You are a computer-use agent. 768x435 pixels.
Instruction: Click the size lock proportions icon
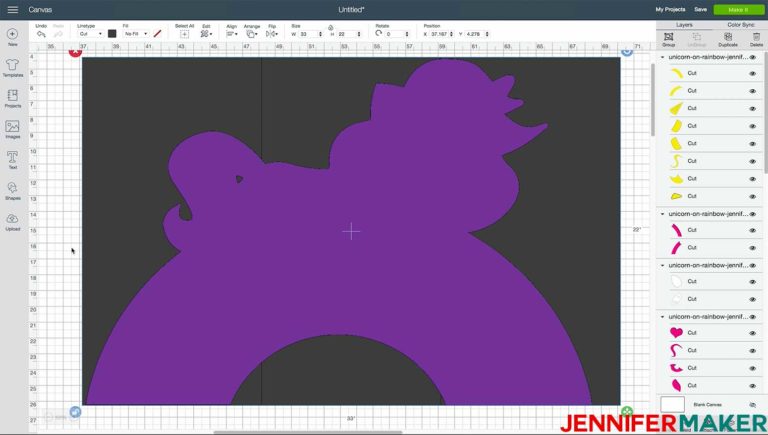[331, 27]
